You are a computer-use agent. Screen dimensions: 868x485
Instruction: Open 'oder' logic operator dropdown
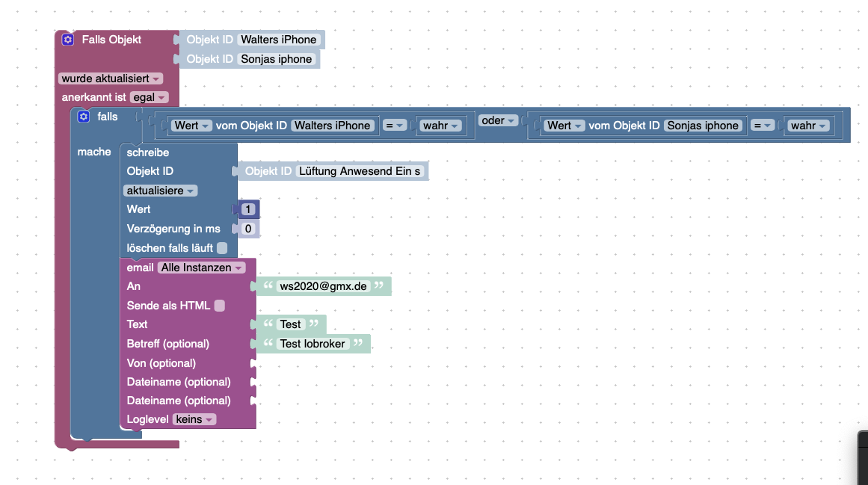point(498,120)
